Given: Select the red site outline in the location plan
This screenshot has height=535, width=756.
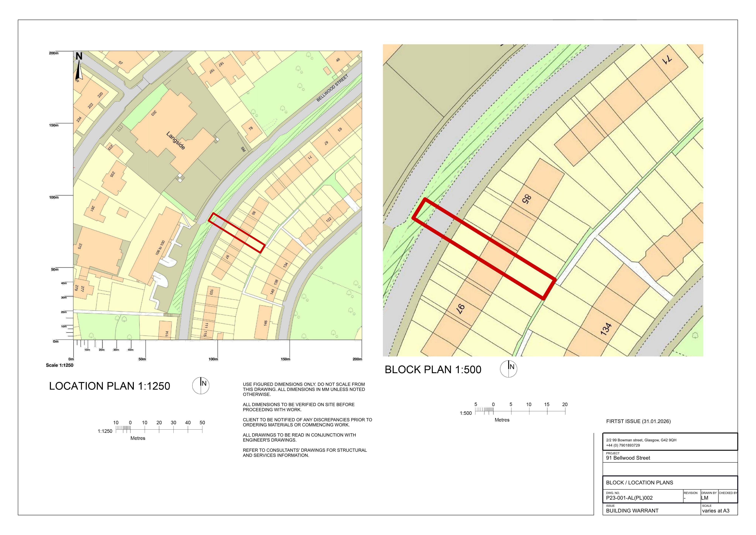Looking at the screenshot, I should click(x=237, y=233).
